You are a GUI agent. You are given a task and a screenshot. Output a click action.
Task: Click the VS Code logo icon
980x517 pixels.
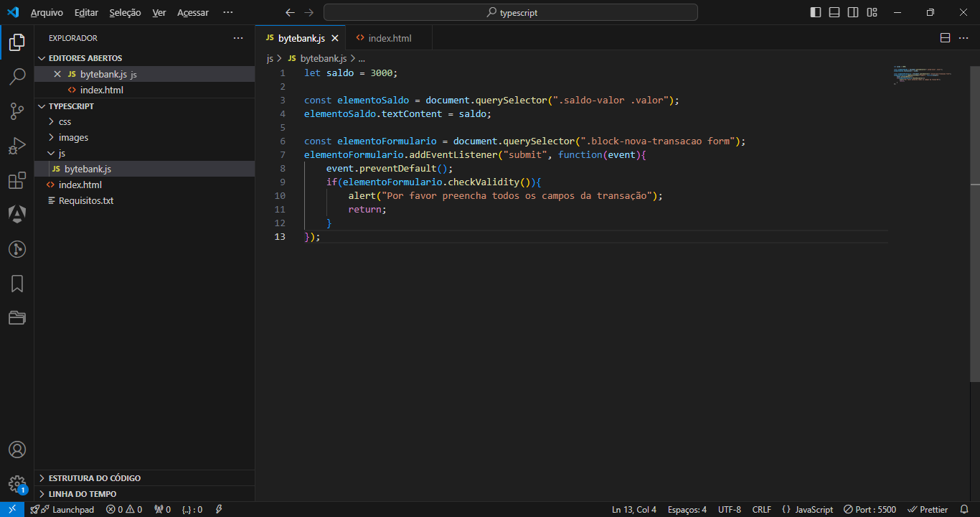13,12
